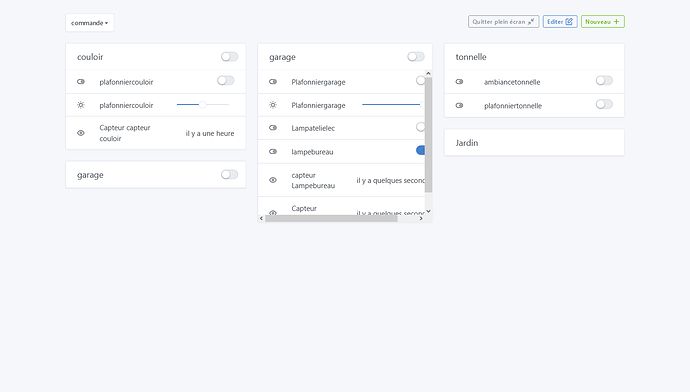The height and width of the screenshot is (392, 690).
Task: Click the eye icon beside capteur Lampebureau
Action: click(x=273, y=180)
